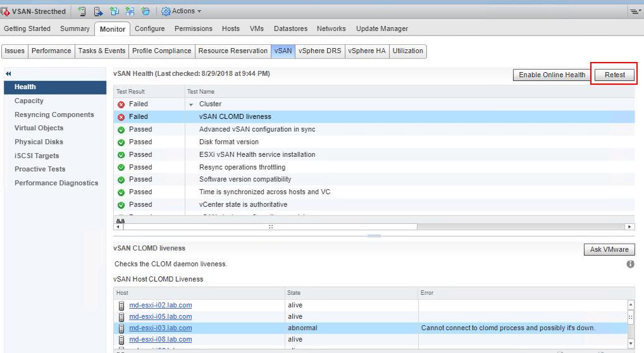The height and width of the screenshot is (353, 644).
Task: Click the Move Hosts into Cluster icon
Action: tap(98, 11)
